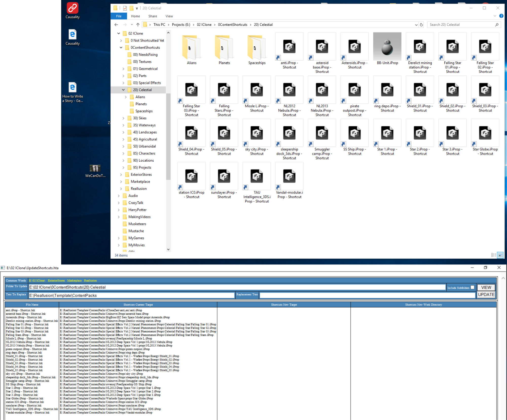Click the Explorer back arrow
The image size is (507, 420).
(x=116, y=25)
